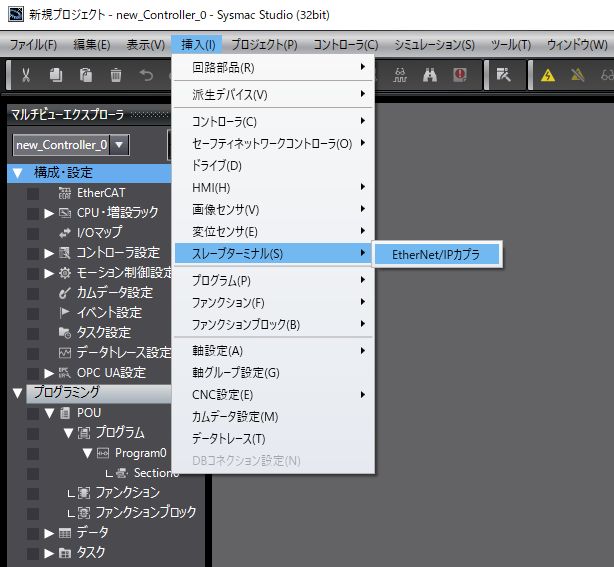Screen dimensions: 614x567
Task: Toggle the gray square beside Program0
Action: pos(33,454)
